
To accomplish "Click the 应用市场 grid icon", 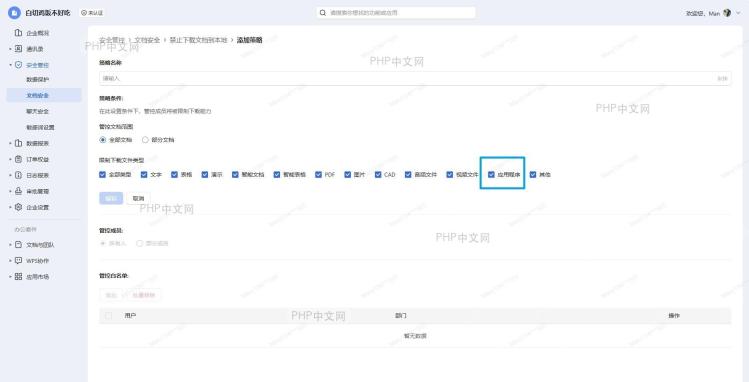I will point(18,276).
